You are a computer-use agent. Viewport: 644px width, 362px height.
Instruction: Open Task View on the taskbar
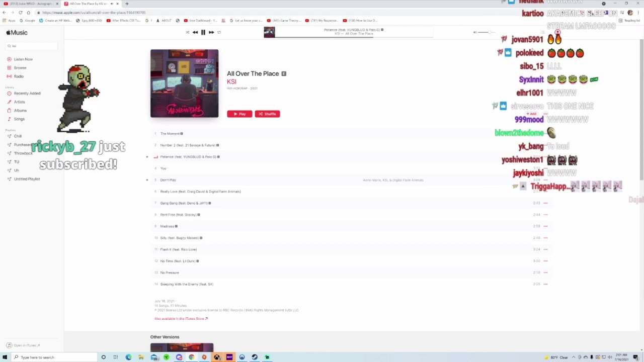pos(116,357)
